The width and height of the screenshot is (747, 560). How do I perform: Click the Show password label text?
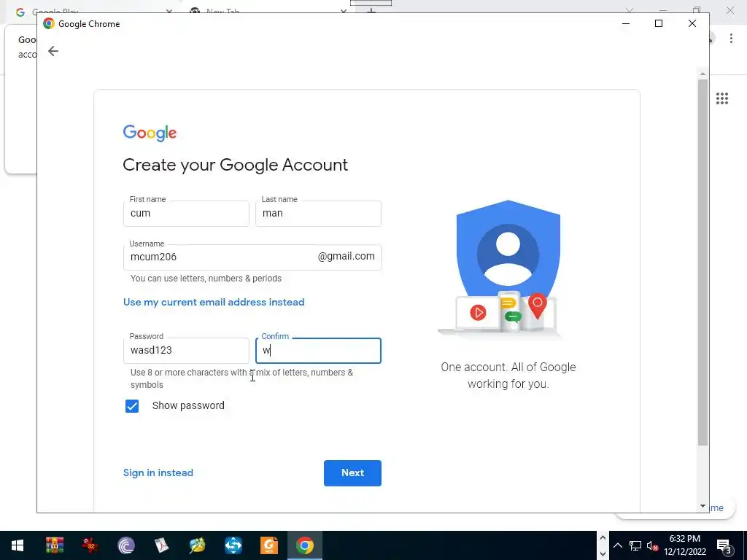tap(188, 405)
